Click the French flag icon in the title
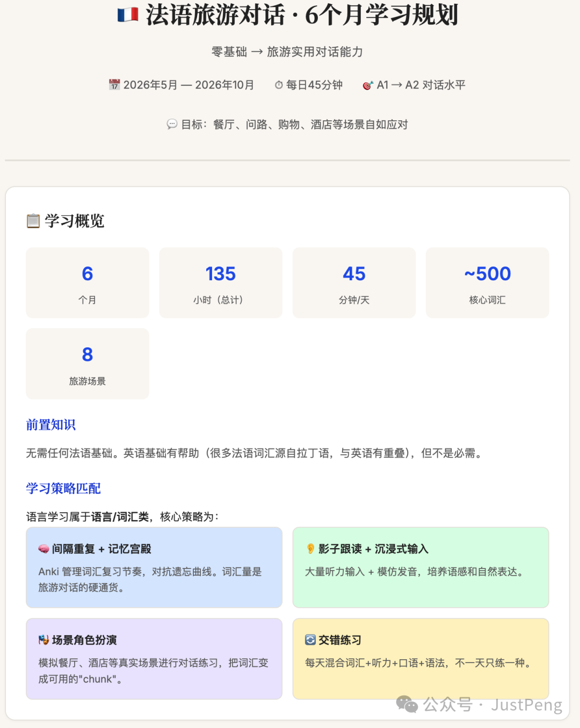 pyautogui.click(x=128, y=15)
